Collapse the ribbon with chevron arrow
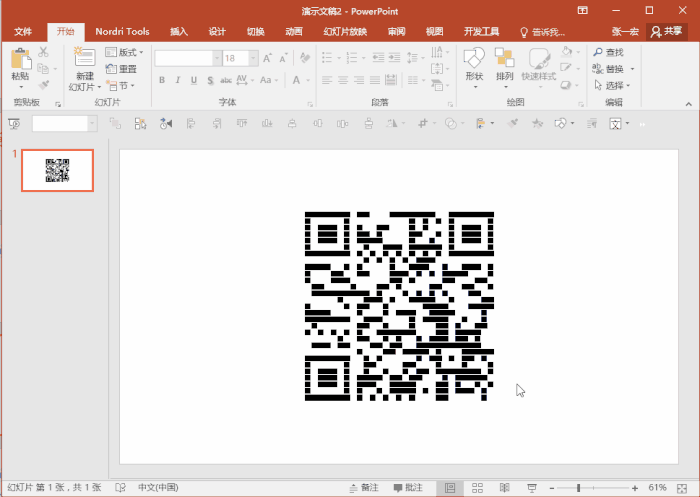 click(x=688, y=104)
